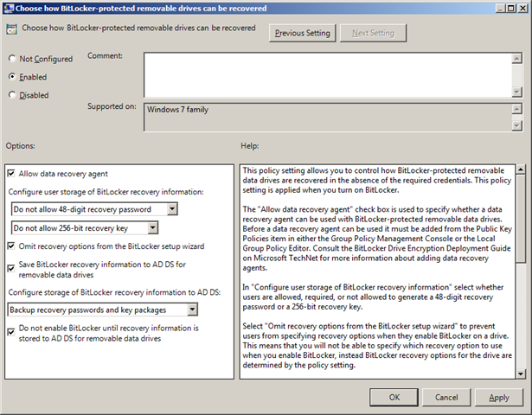Screen dimensions: 532x415
Task: Open Backup recovery passwords and key packages dropdown
Action: click(192, 309)
